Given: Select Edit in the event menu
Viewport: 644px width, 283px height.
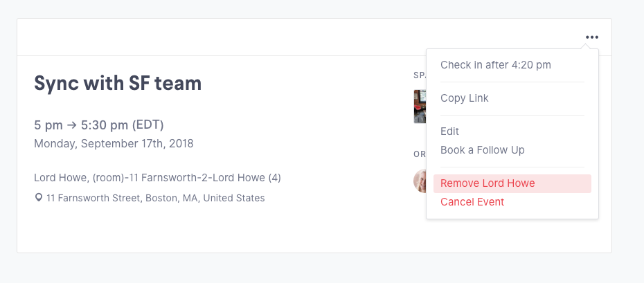Looking at the screenshot, I should pos(450,131).
